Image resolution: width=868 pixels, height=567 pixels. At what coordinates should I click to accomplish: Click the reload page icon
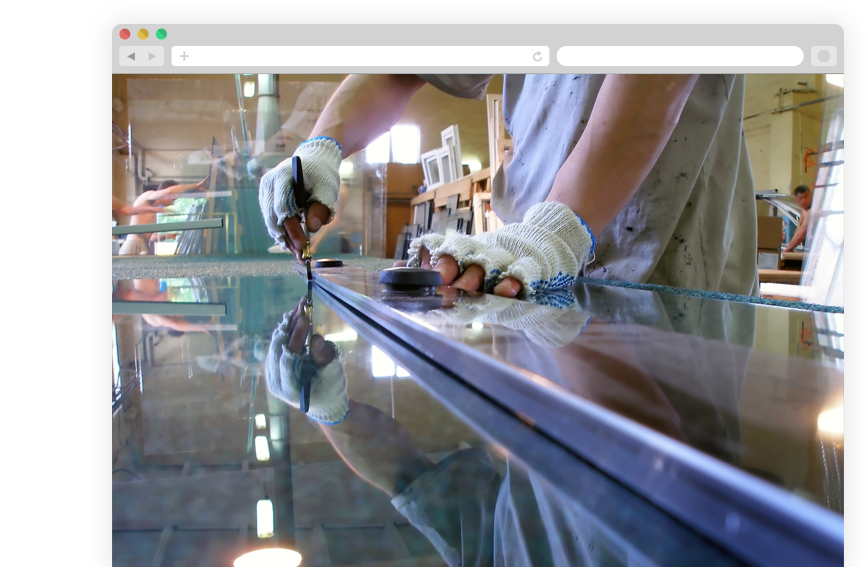coord(537,56)
